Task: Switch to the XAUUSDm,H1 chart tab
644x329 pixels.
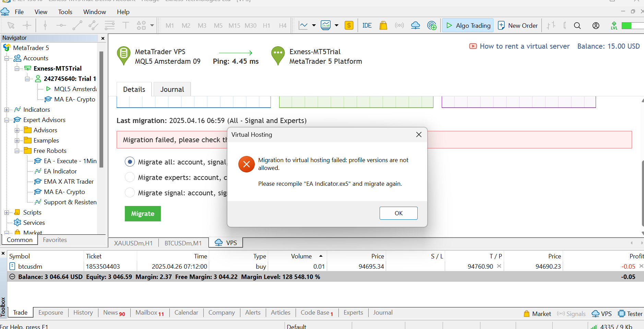Action: click(133, 243)
